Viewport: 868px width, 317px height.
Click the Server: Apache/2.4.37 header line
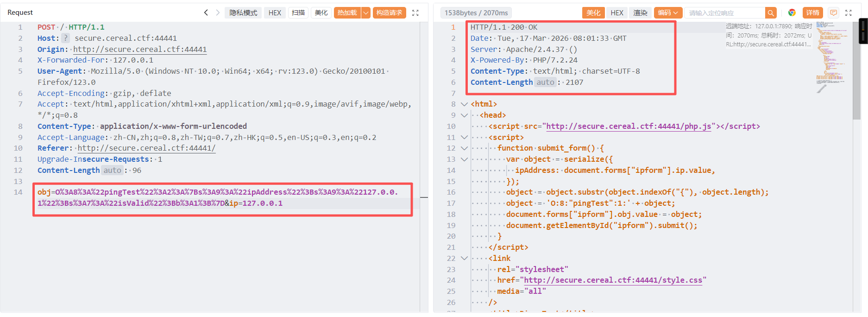coord(524,49)
